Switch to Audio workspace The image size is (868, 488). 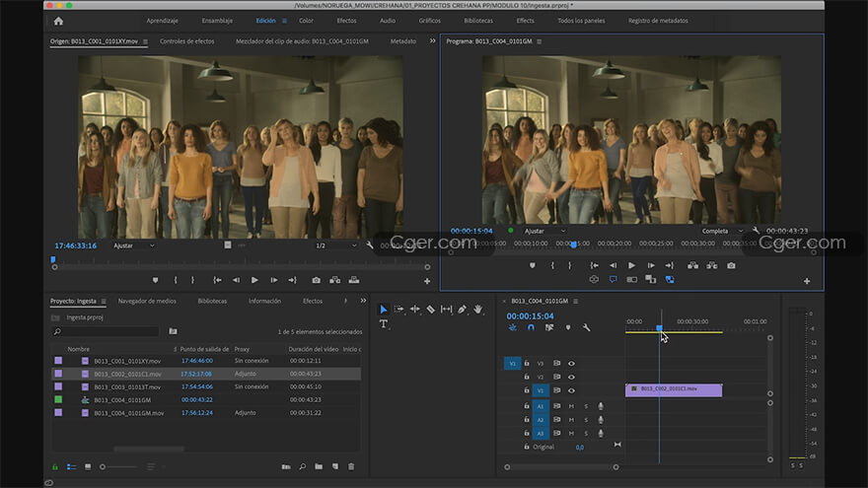pos(388,21)
